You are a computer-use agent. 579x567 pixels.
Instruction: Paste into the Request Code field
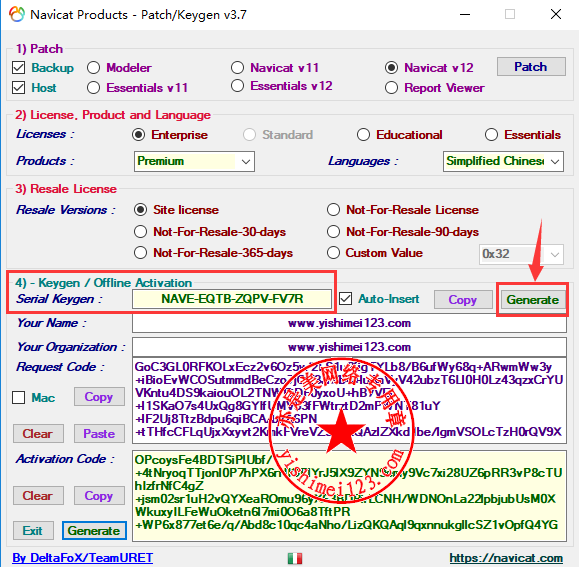(x=99, y=433)
